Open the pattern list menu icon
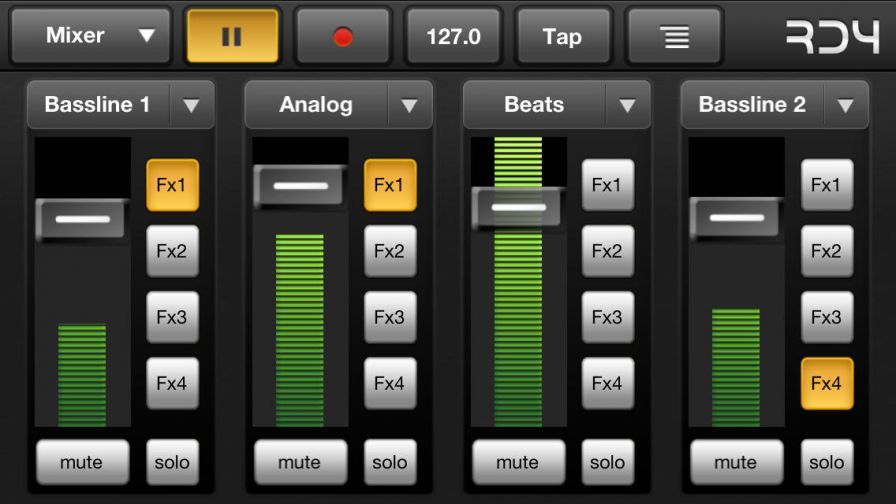 tap(675, 37)
